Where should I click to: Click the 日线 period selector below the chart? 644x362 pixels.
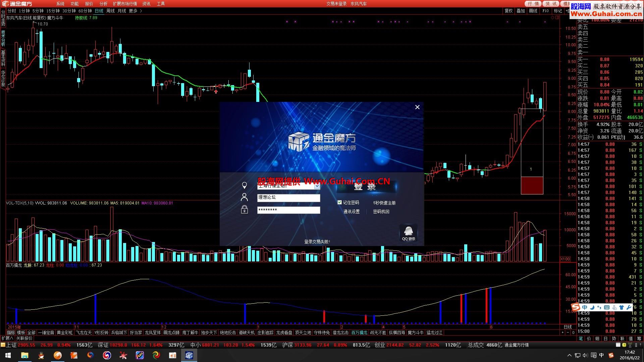click(x=568, y=327)
